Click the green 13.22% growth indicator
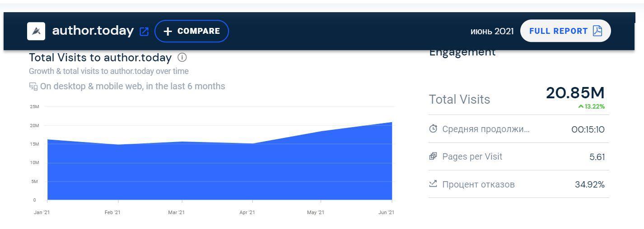The image size is (644, 229). click(x=591, y=107)
